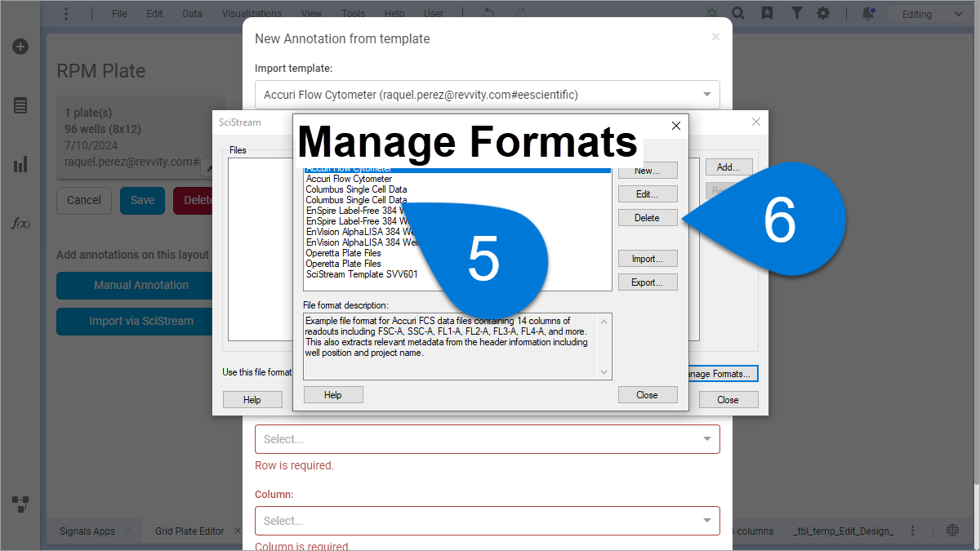Click the Import... button in Manage Formats
The width and height of the screenshot is (980, 551).
click(648, 259)
